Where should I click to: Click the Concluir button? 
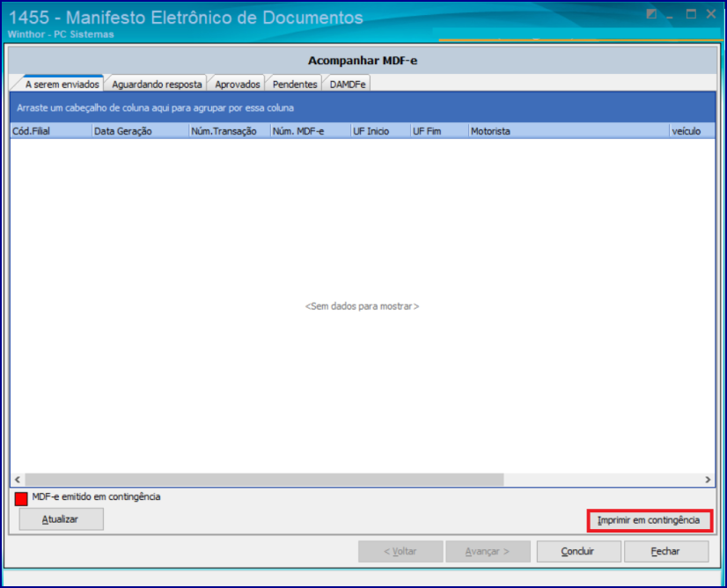pyautogui.click(x=578, y=551)
